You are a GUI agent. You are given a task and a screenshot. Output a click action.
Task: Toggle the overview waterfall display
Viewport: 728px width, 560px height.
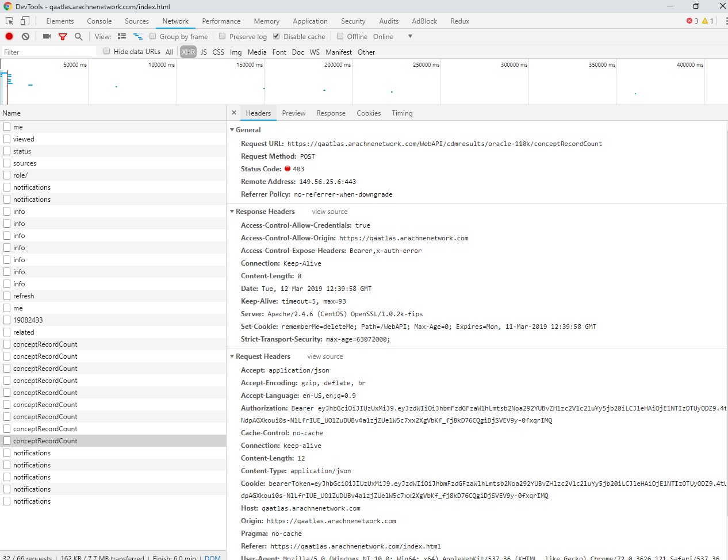[x=137, y=36]
